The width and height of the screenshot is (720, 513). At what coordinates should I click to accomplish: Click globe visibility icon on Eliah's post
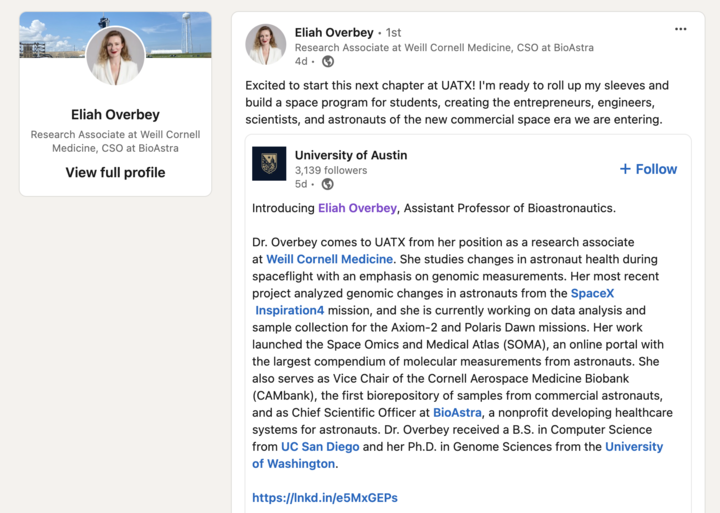(328, 61)
